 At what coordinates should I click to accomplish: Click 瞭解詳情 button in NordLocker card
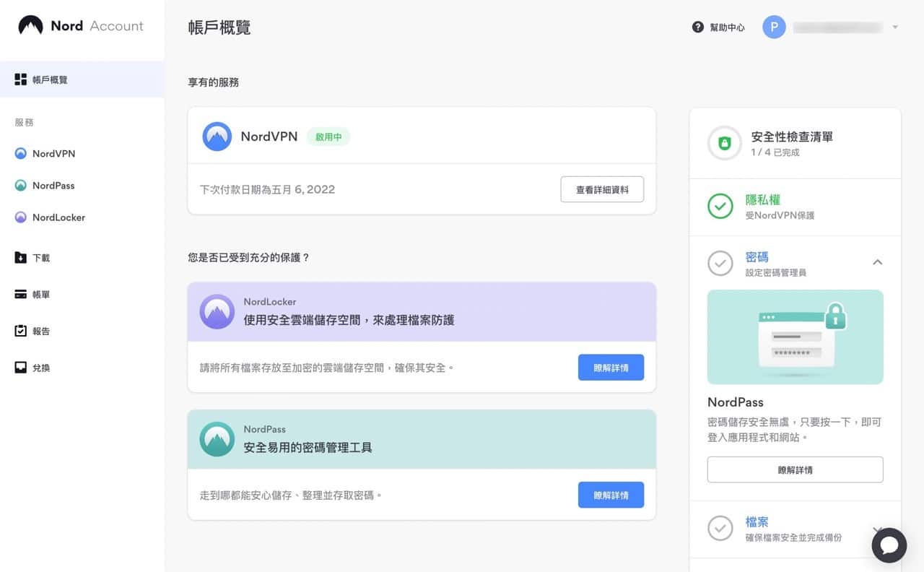click(x=611, y=368)
